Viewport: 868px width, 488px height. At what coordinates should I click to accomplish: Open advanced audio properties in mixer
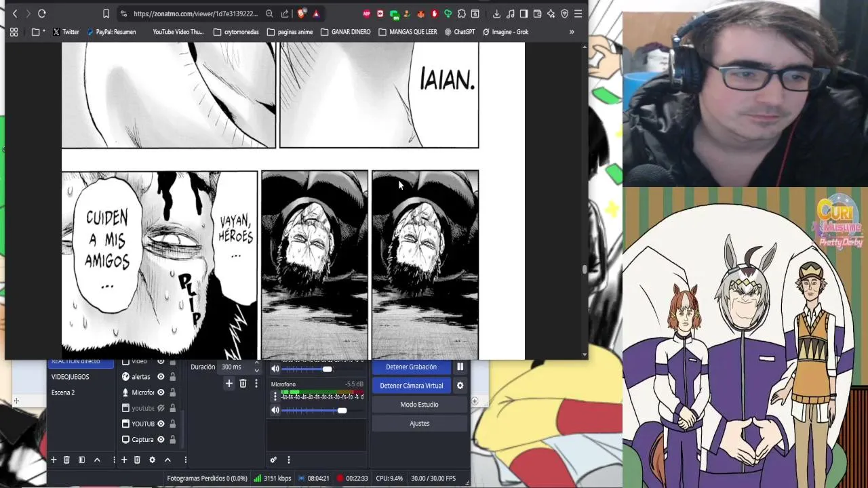pyautogui.click(x=273, y=460)
